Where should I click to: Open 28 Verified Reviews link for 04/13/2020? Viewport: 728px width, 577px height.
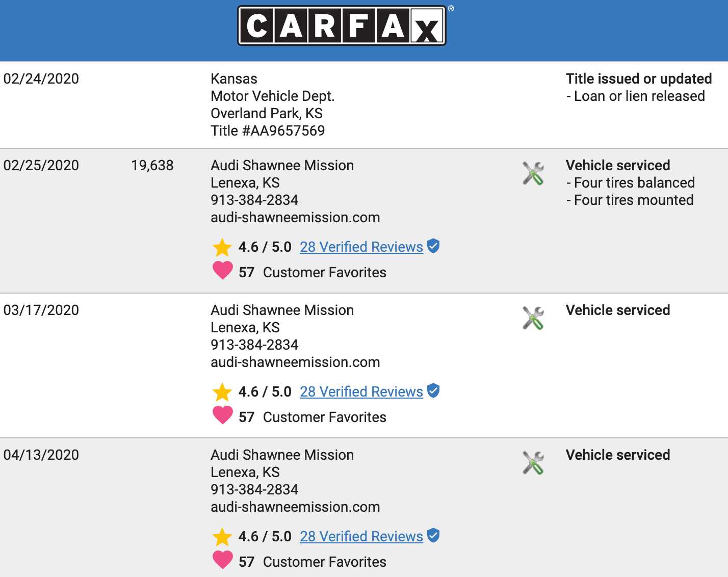pos(361,537)
